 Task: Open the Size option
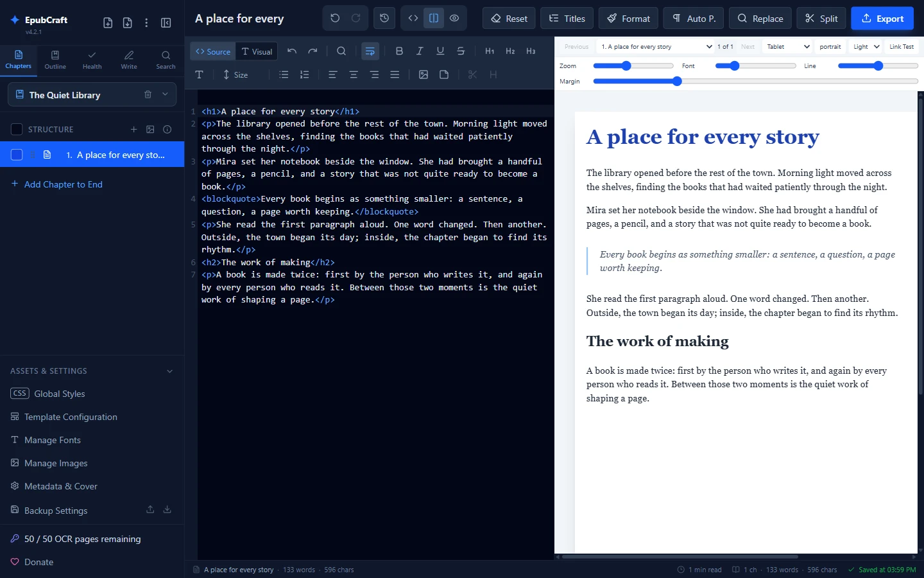tap(235, 74)
